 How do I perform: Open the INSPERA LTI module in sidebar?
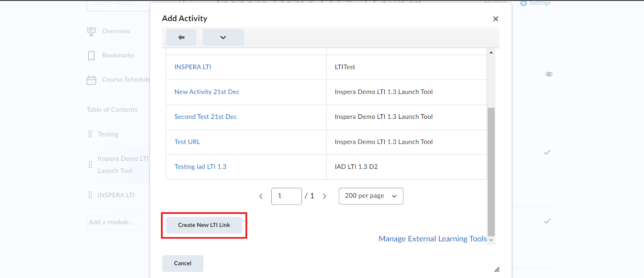(116, 195)
